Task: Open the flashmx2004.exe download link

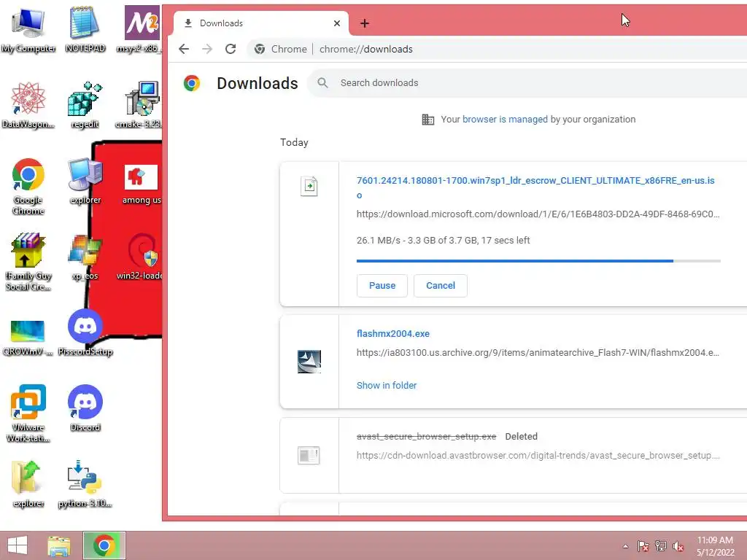Action: (393, 334)
